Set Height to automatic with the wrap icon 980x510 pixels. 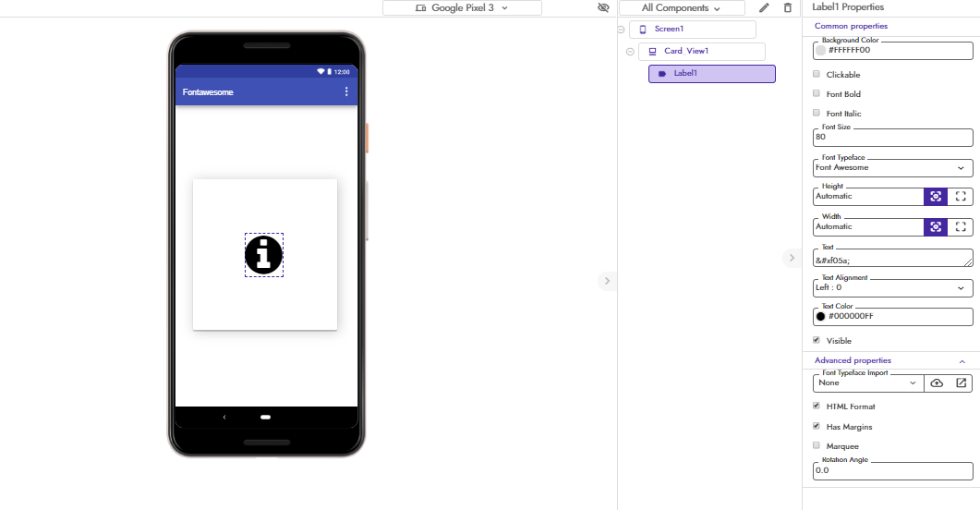click(x=936, y=196)
